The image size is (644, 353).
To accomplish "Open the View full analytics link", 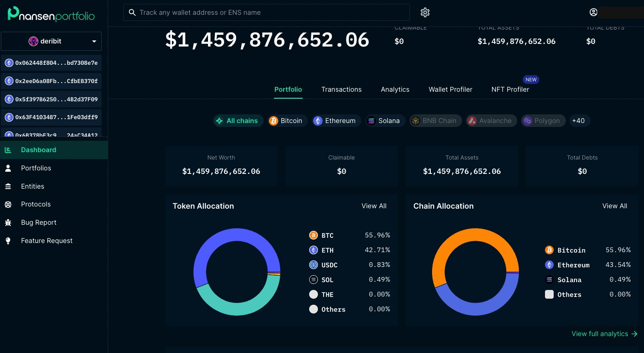I will click(x=604, y=334).
